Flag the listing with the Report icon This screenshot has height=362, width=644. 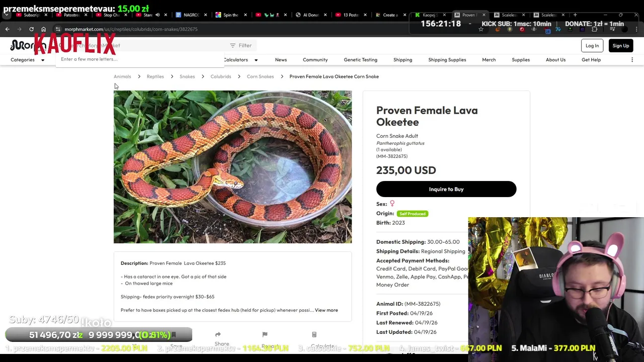(265, 334)
